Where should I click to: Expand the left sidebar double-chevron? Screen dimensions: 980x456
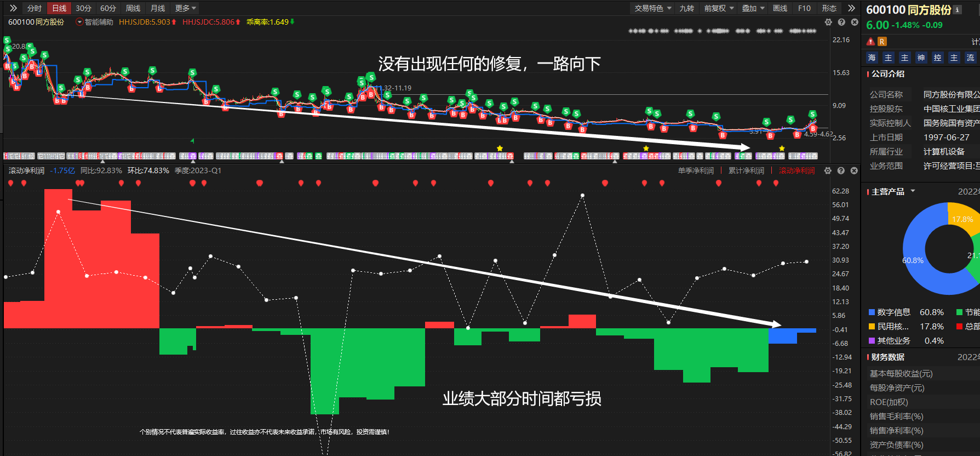coord(13,8)
